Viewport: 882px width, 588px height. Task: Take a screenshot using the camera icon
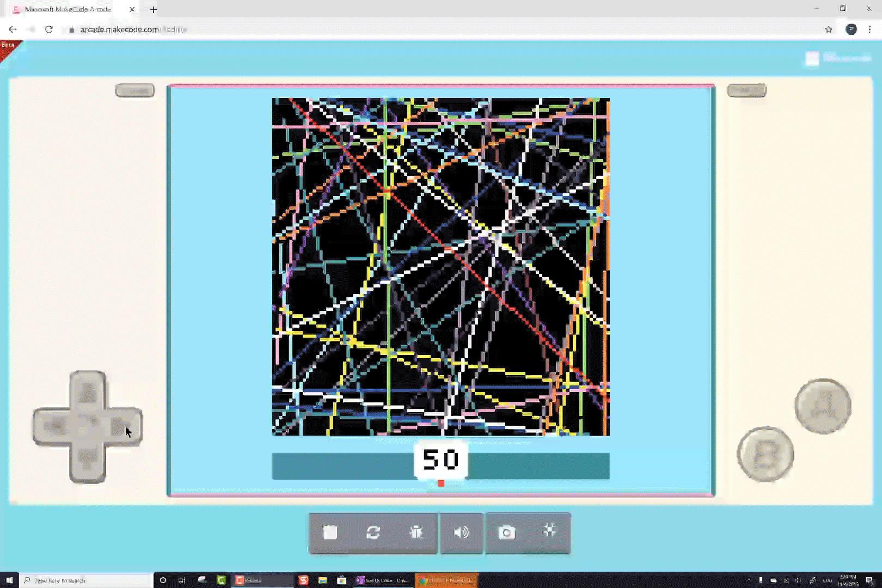(x=506, y=534)
